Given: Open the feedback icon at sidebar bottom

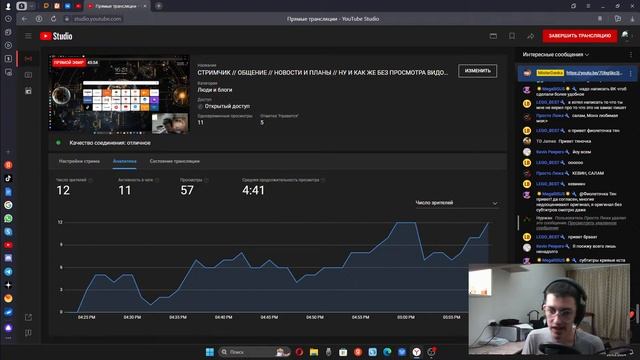Looking at the screenshot, I should (28, 333).
